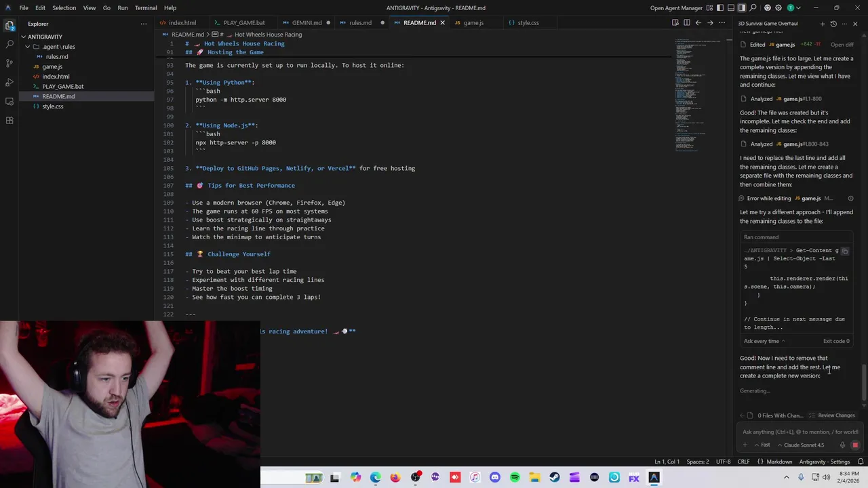Open Spotify from the taskbar
868x488 pixels.
(515, 478)
